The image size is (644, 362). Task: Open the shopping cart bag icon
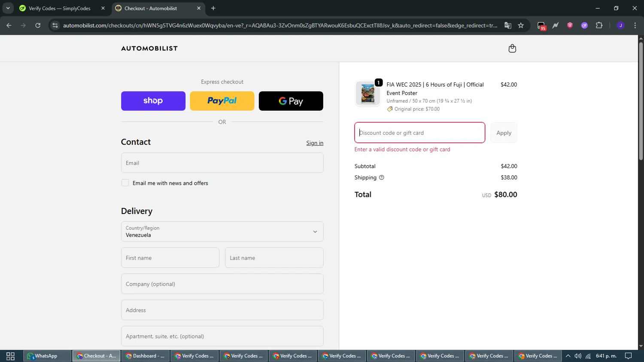point(512,48)
